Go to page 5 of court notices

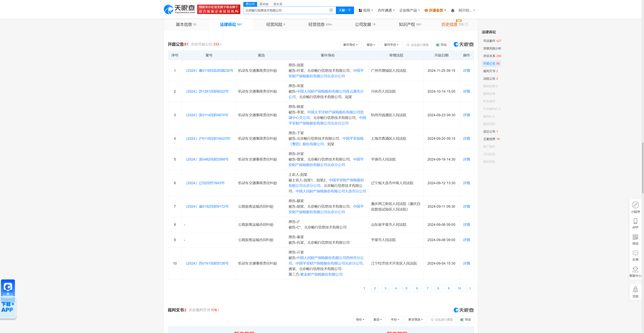(x=406, y=288)
